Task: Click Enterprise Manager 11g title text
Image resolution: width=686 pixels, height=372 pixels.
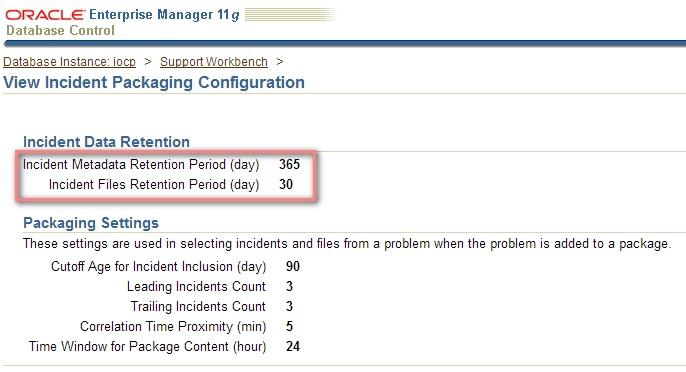Action: [164, 14]
